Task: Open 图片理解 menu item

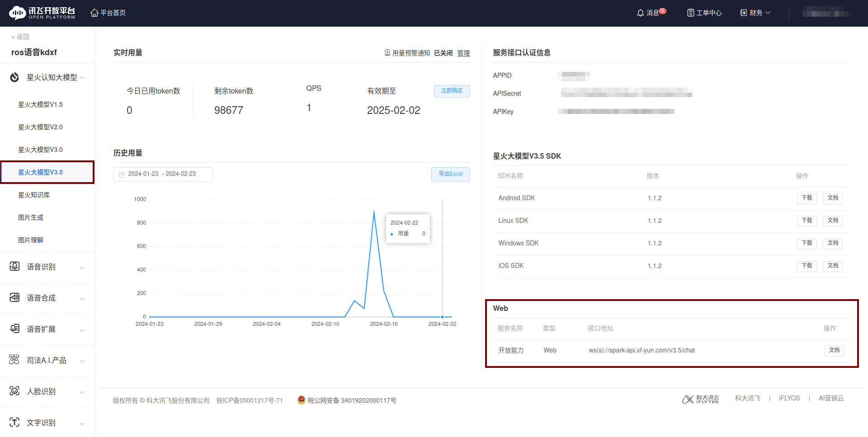Action: click(47, 240)
